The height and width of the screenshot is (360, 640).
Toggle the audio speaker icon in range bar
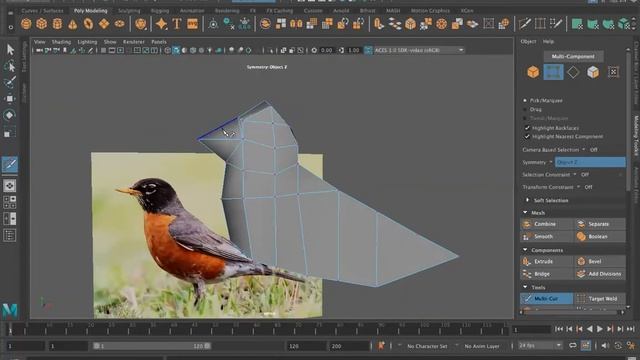pyautogui.click(x=605, y=346)
